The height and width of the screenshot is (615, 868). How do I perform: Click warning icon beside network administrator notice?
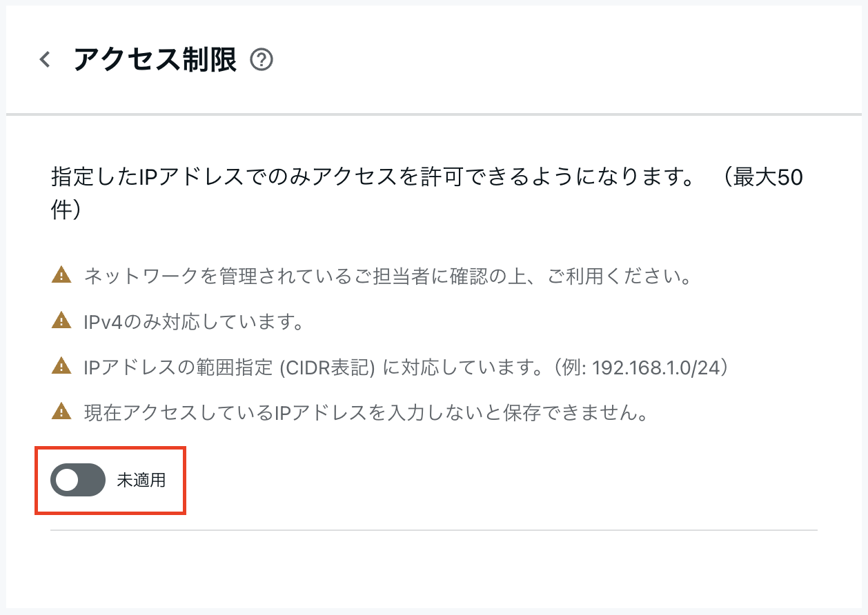pyautogui.click(x=62, y=276)
